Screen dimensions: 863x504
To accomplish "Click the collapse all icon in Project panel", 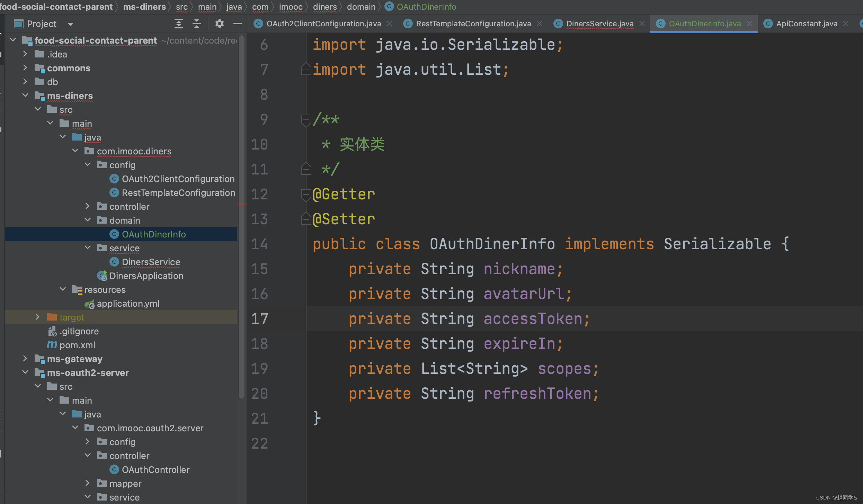I will click(x=197, y=24).
